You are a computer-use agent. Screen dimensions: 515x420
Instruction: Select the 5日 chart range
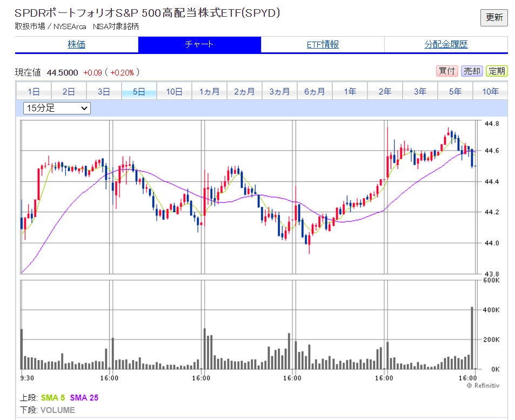pyautogui.click(x=139, y=91)
